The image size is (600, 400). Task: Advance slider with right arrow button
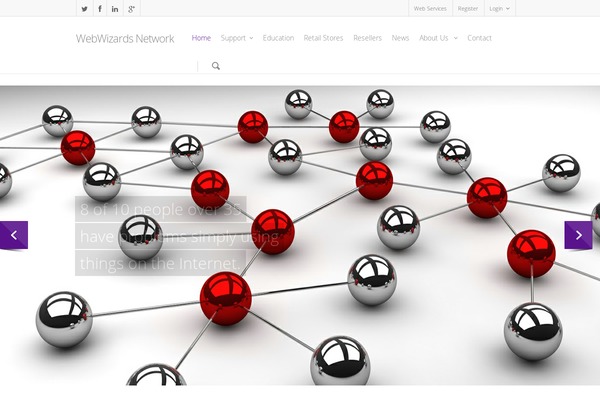coord(578,235)
